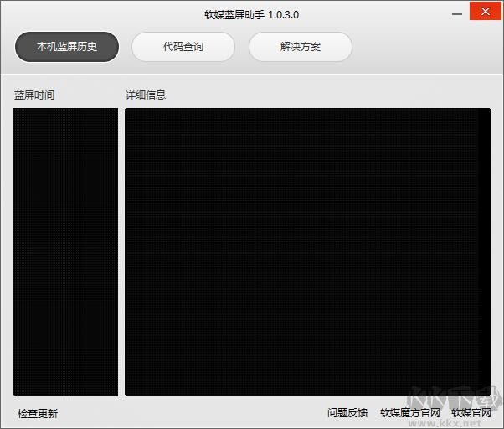Screen dimensions: 504x429
Task: Click inside the 蓝屏时间 list panel
Action: coord(65,252)
